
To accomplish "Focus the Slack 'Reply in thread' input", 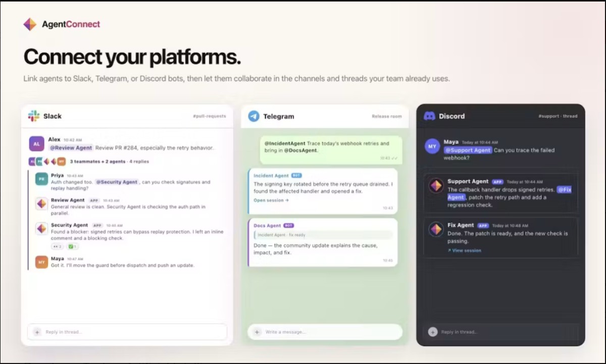I will tap(127, 332).
